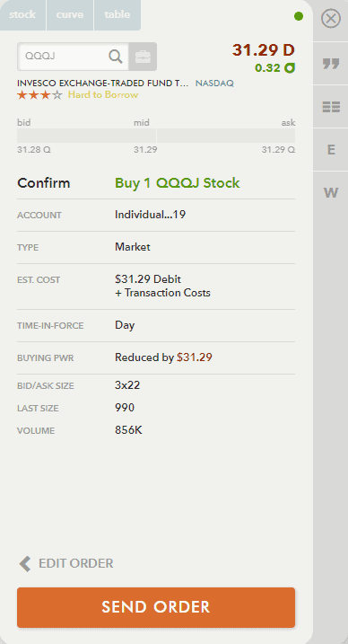The height and width of the screenshot is (644, 348).
Task: Click the star liquidity rating
Action: tap(39, 95)
